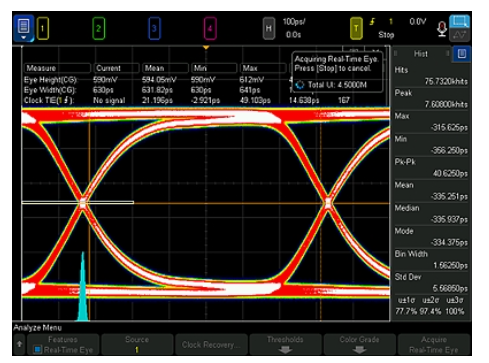Expand the Thresholds softkey menu
Image resolution: width=489 pixels, height=363 pixels.
tap(285, 344)
